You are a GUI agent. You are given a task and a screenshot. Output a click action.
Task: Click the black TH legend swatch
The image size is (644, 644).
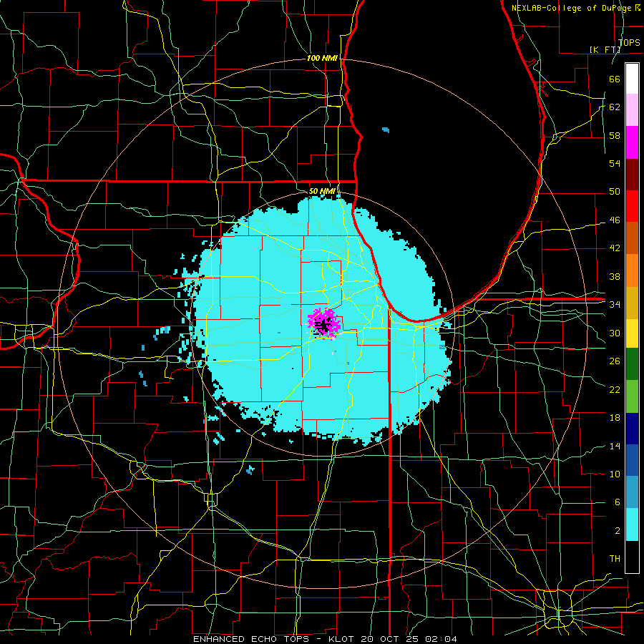point(632,557)
